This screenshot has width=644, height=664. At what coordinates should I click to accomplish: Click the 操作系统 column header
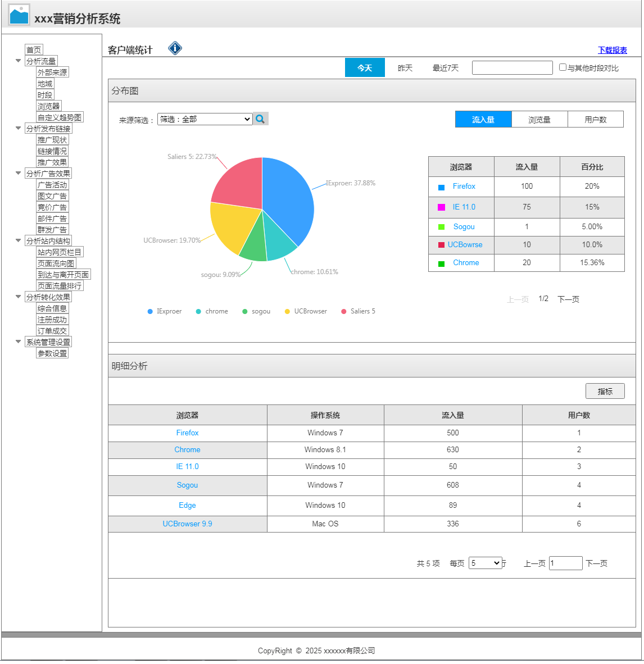pyautogui.click(x=325, y=416)
